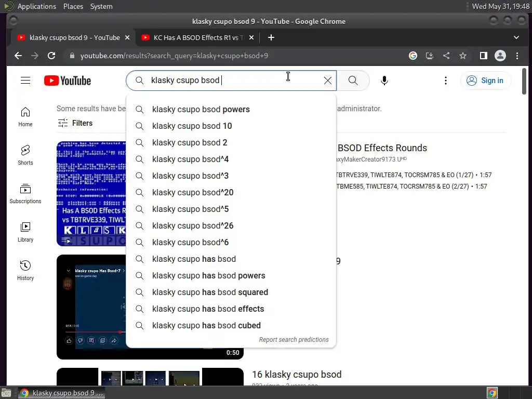
Task: Select suggestion klasky csupo bsod^20
Action: (231, 192)
